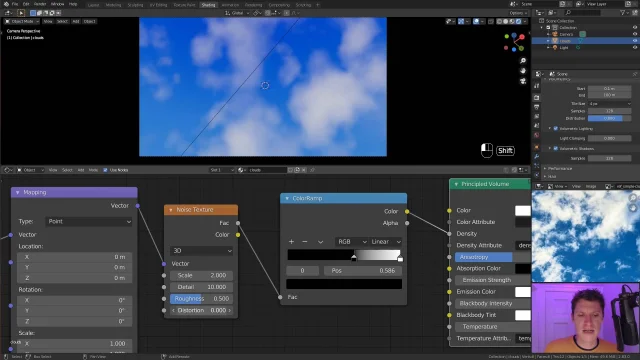Collapse the Noise Texture node

tap(171, 210)
